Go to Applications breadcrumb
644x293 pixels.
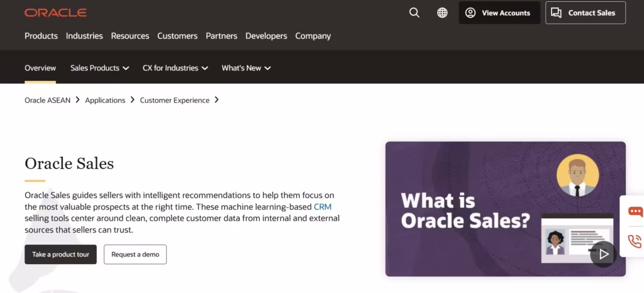point(105,101)
